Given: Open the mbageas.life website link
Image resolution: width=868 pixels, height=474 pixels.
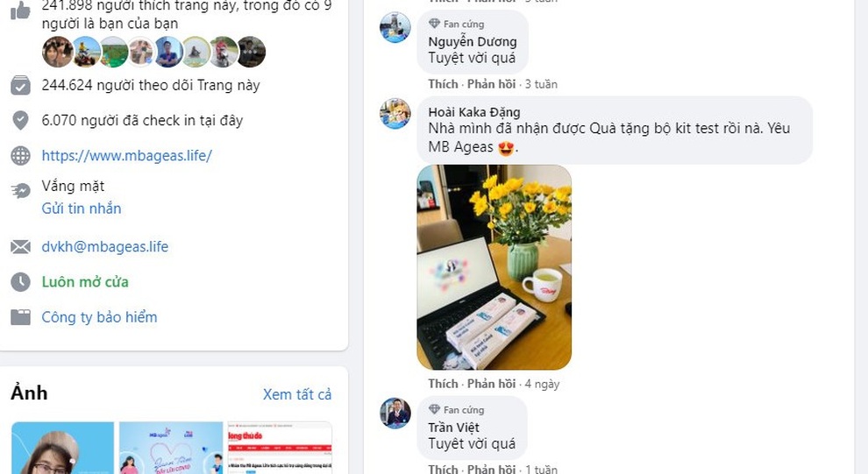Looking at the screenshot, I should pyautogui.click(x=127, y=155).
